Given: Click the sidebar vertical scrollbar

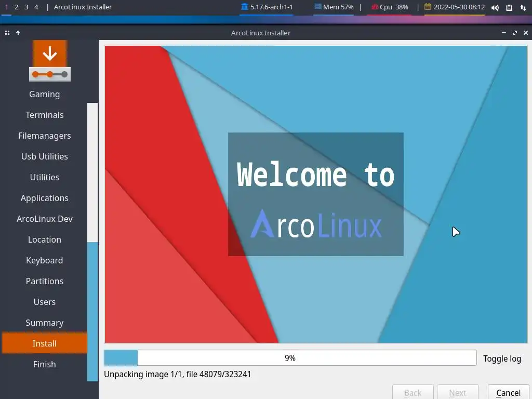Looking at the screenshot, I should pyautogui.click(x=92, y=242).
